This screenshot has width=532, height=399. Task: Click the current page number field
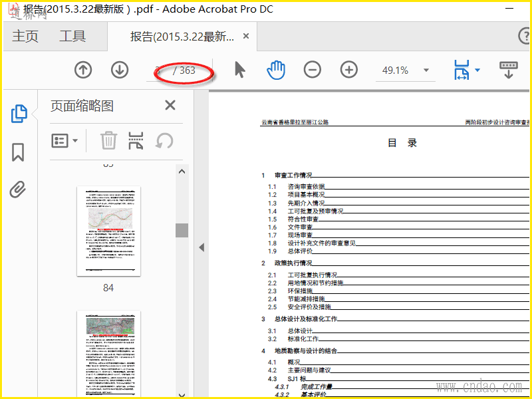click(158, 70)
